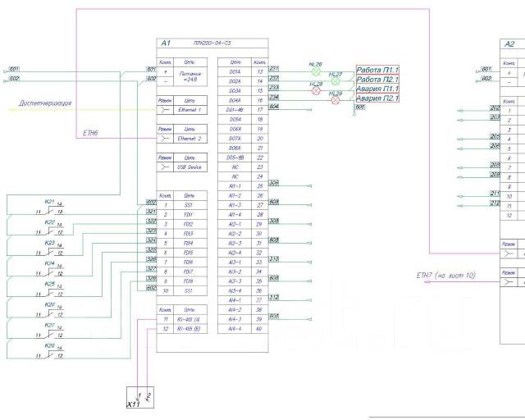The height and width of the screenshot is (420, 525).
Task: Click the HL27 green indicator lamp symbol
Action: [335, 82]
